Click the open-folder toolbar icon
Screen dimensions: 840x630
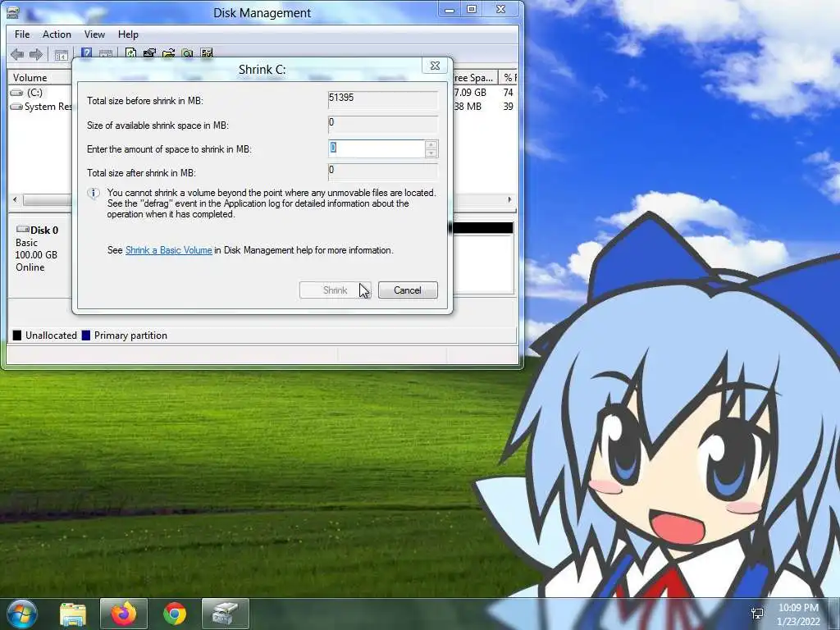168,53
